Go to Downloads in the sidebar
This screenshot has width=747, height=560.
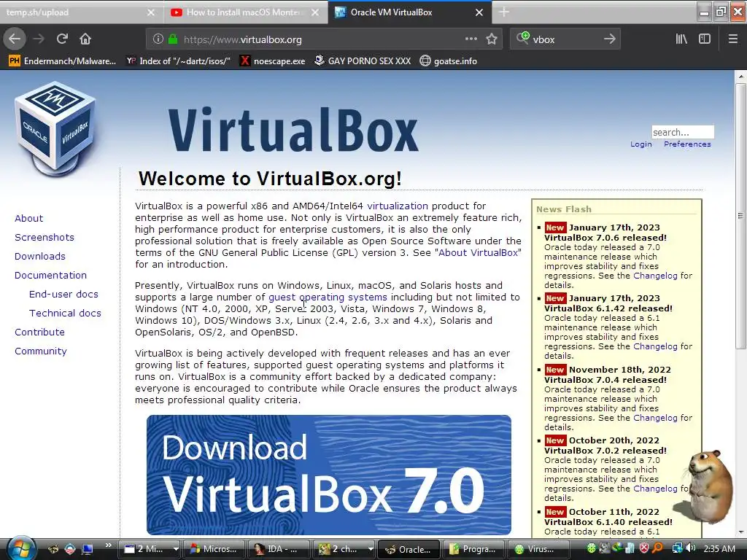click(40, 256)
